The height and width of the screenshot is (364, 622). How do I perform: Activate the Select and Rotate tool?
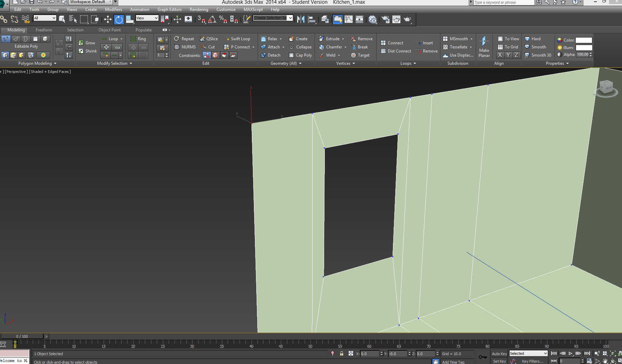pos(119,19)
